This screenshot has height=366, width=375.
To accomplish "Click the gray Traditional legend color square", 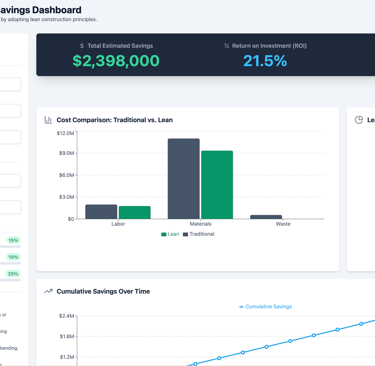I will [186, 234].
